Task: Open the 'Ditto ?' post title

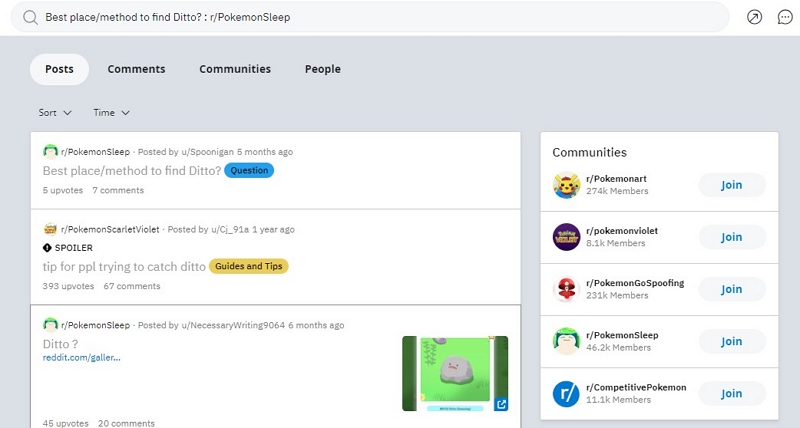Action: click(60, 344)
